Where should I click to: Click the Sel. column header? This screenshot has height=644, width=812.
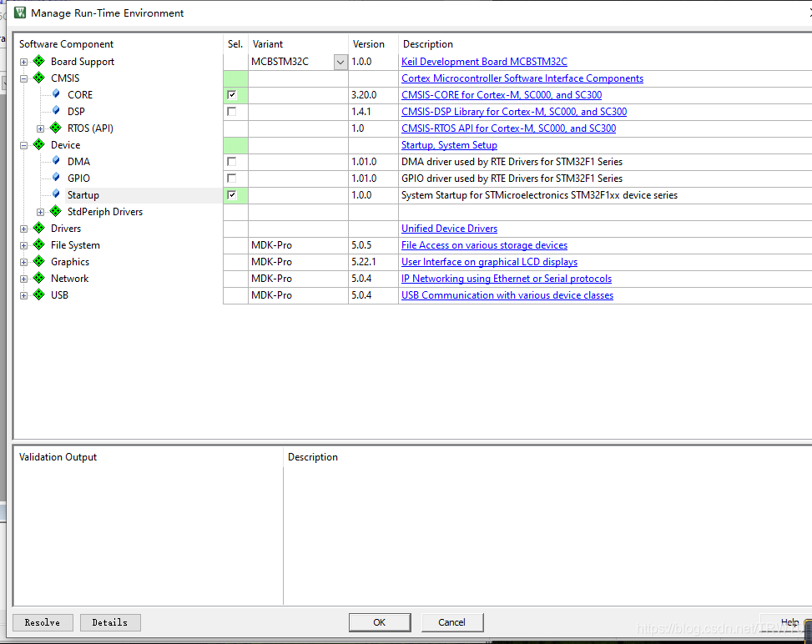pos(235,44)
